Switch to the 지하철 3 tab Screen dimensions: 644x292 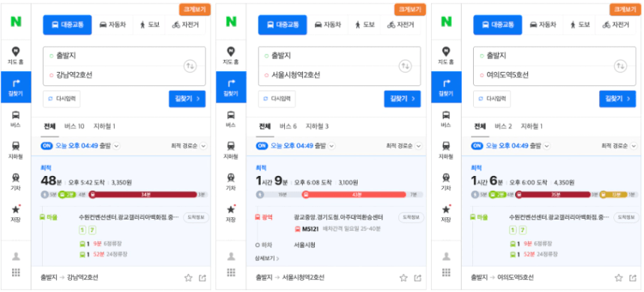[x=317, y=127]
